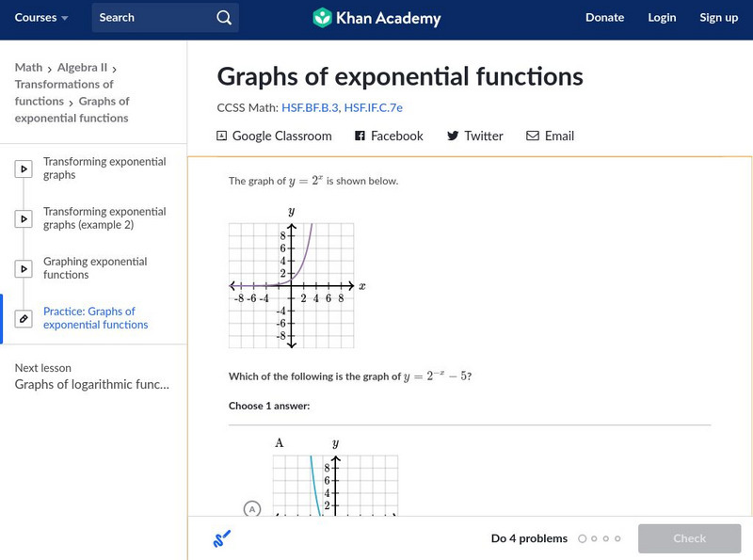753x560 pixels.
Task: Select Practice: Graphs of exponential functions
Action: [95, 318]
